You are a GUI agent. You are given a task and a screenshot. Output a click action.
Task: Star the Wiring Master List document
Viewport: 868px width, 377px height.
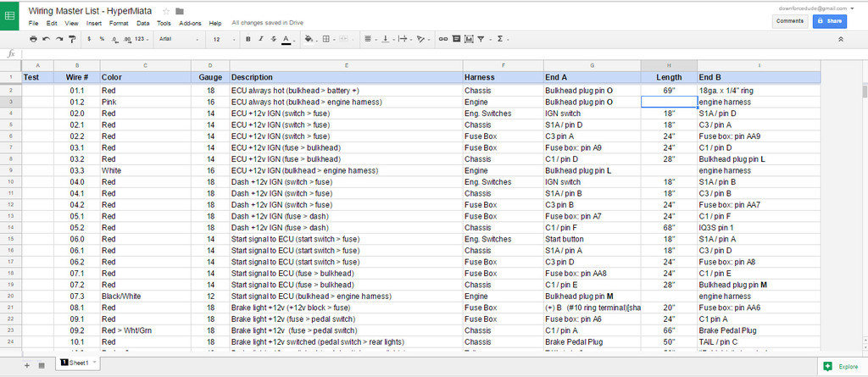[167, 11]
